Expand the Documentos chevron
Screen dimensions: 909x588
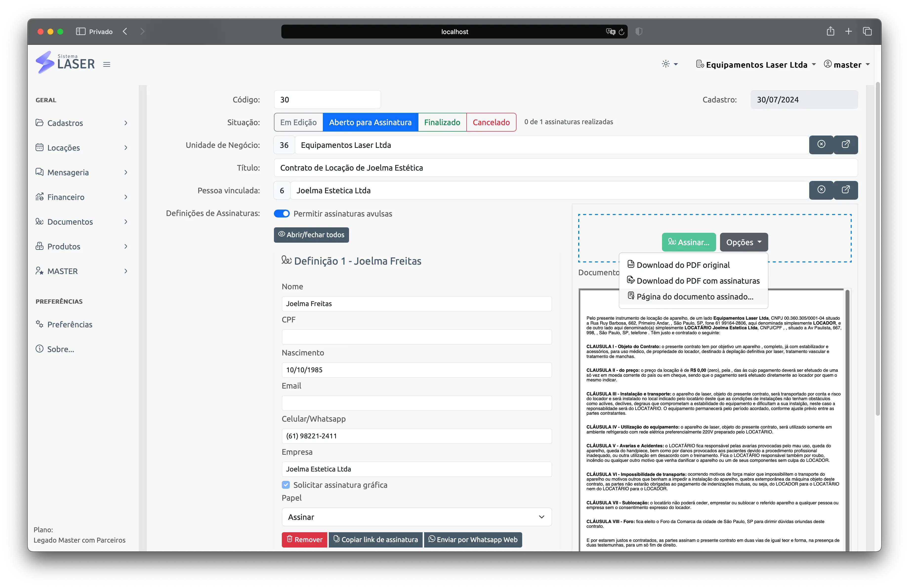(x=126, y=222)
